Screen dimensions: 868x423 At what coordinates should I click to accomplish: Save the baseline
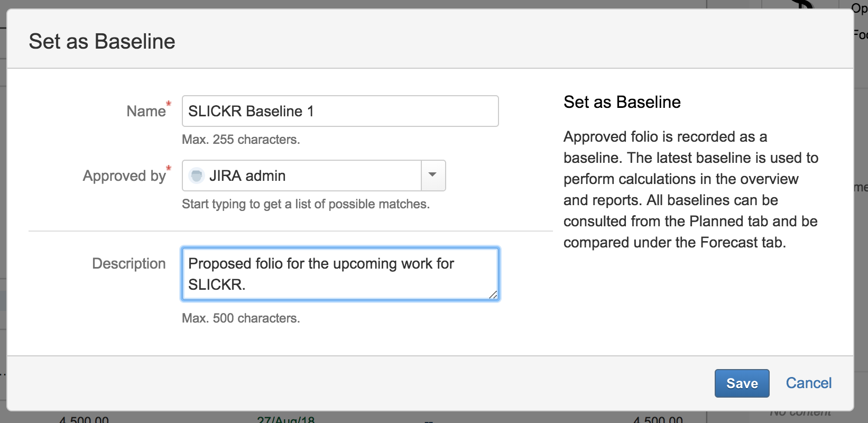(742, 383)
